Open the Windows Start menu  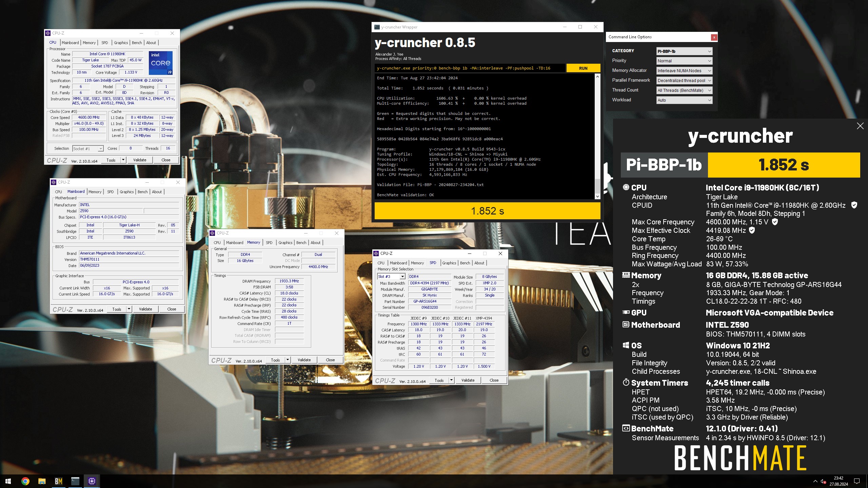8,481
